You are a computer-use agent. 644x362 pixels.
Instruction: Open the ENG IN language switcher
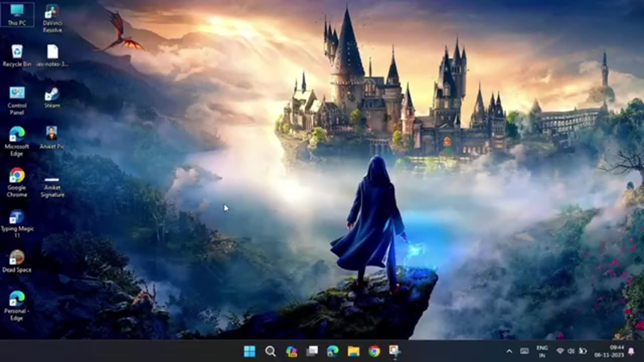(x=542, y=351)
